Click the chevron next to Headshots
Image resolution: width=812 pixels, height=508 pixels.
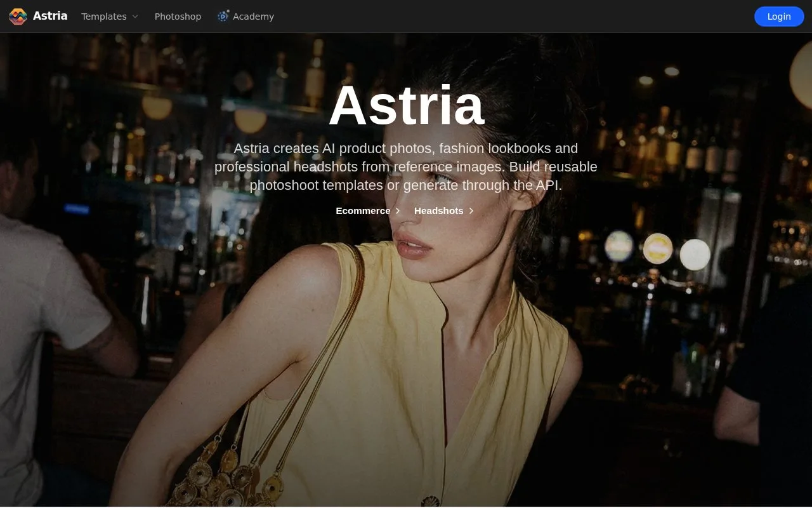[x=471, y=211]
